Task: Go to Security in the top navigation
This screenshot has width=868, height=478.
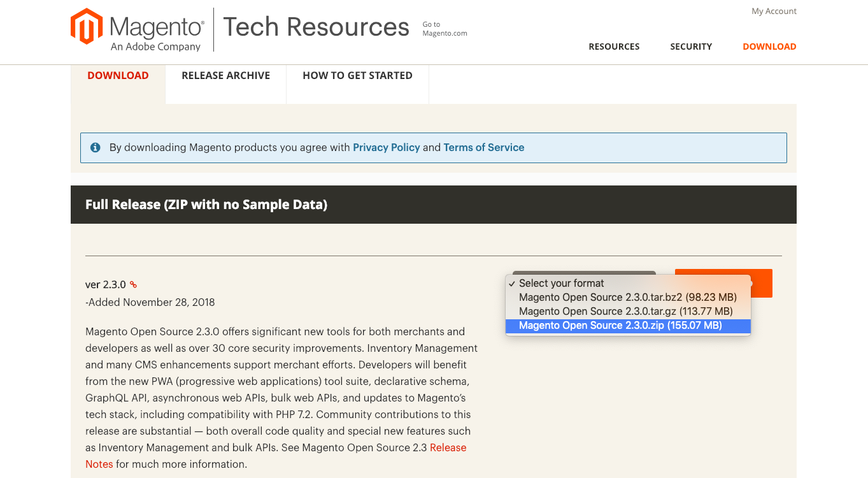Action: click(x=691, y=47)
